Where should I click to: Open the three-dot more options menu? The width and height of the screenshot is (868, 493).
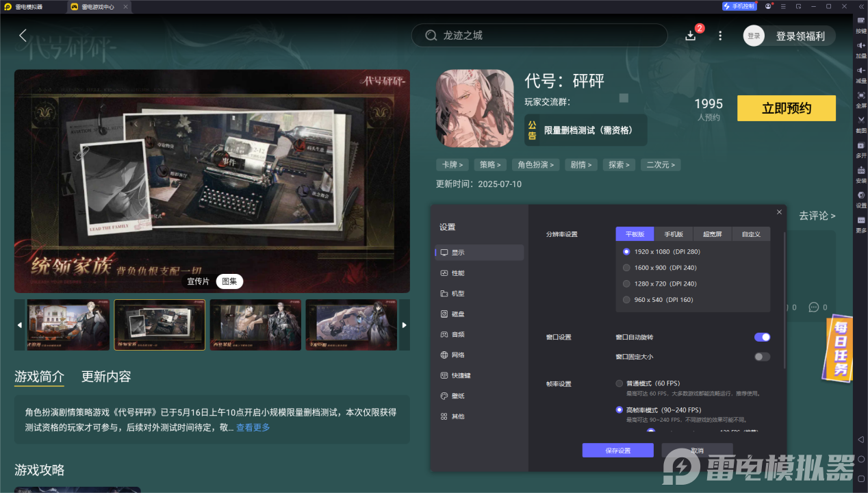pyautogui.click(x=719, y=35)
